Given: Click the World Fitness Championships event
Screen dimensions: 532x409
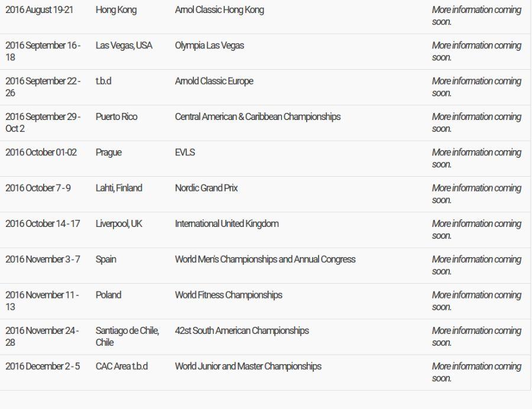Looking at the screenshot, I should [x=229, y=295].
